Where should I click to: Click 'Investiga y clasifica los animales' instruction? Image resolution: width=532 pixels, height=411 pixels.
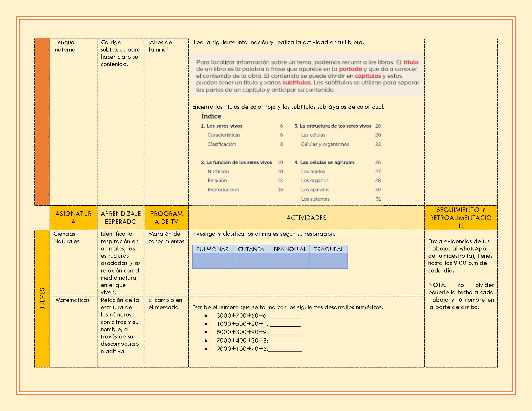coord(264,234)
